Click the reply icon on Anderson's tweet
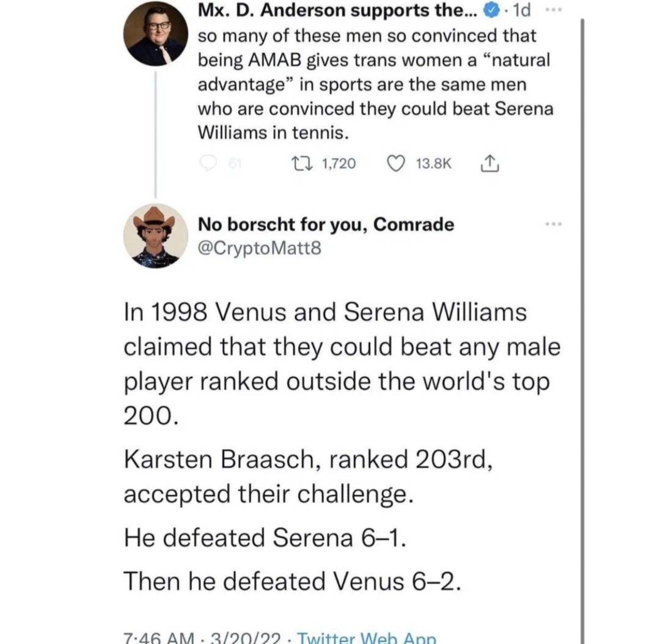The width and height of the screenshot is (660, 644). pyautogui.click(x=210, y=163)
